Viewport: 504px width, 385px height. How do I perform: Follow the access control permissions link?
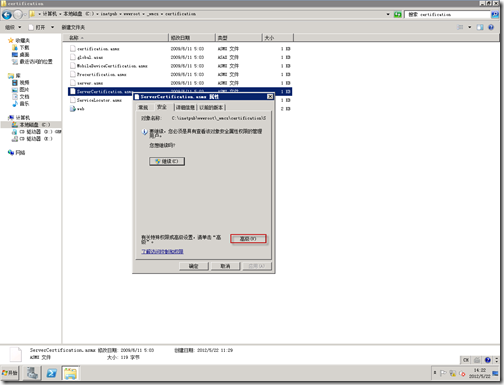[162, 251]
